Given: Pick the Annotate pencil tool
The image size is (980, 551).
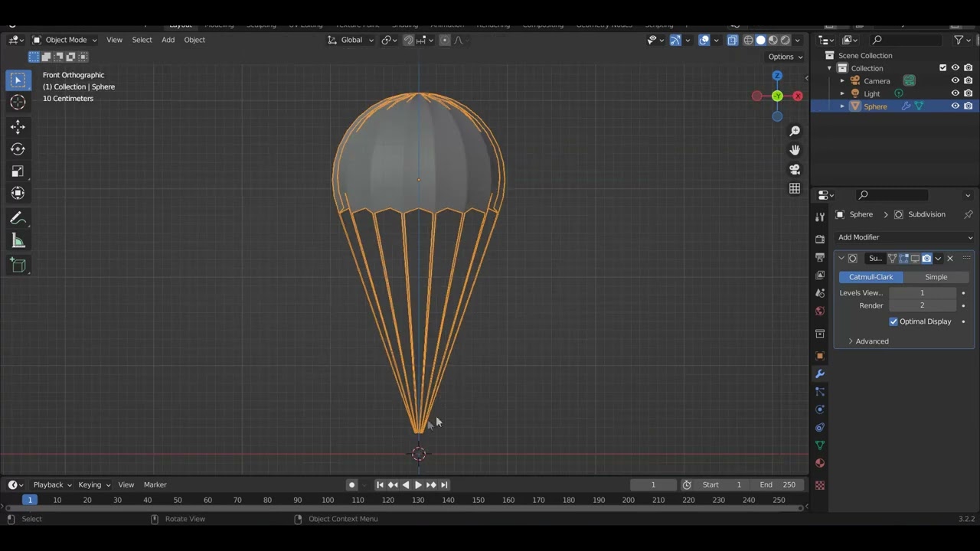Looking at the screenshot, I should (x=18, y=219).
